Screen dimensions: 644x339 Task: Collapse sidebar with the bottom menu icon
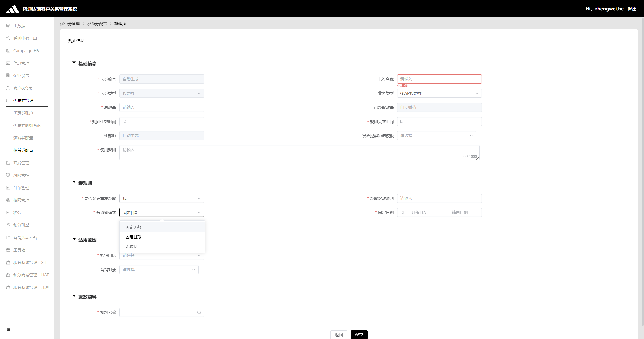click(8, 329)
